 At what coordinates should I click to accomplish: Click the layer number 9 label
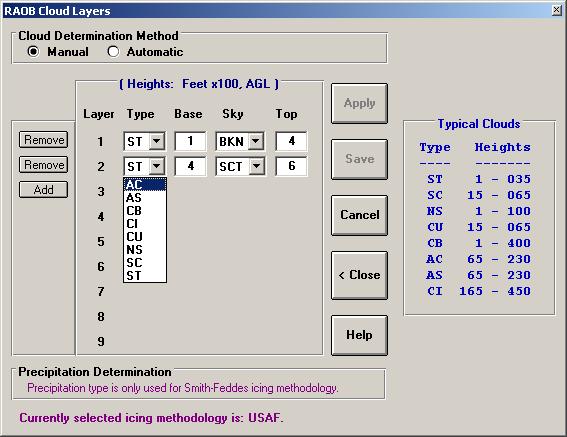tap(101, 341)
